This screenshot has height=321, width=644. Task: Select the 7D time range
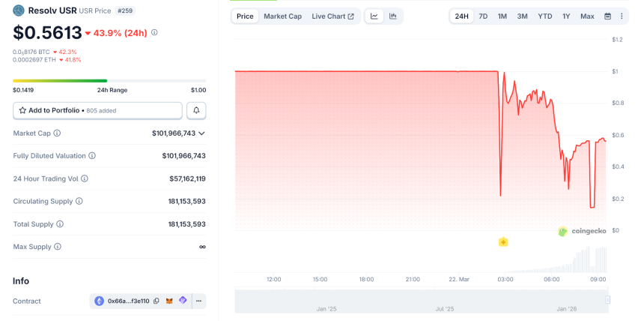coord(483,16)
